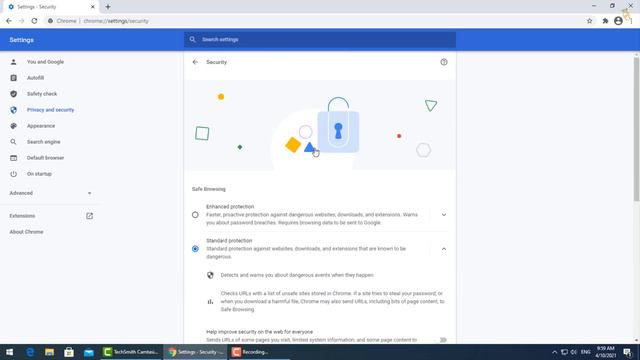The image size is (640, 360).
Task: Click the Search engine magnifier icon
Action: coord(13,142)
